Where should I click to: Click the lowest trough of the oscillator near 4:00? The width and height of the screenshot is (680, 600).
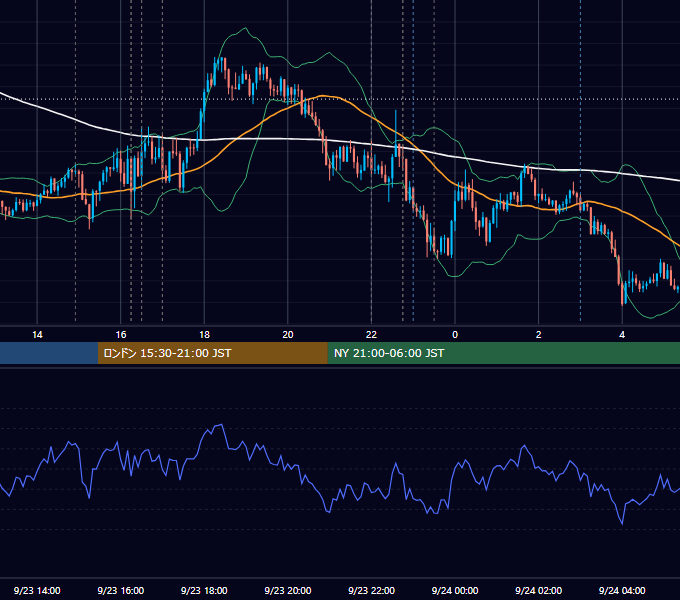pos(622,524)
